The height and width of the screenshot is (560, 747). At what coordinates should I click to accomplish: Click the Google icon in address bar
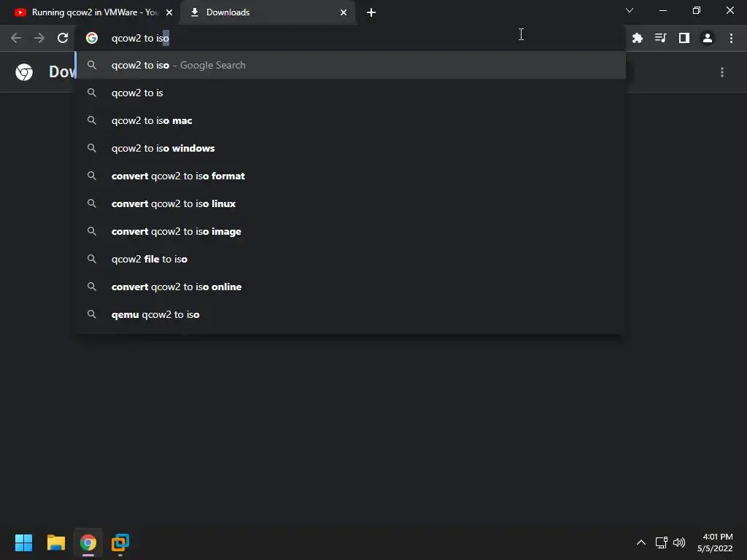(x=92, y=38)
